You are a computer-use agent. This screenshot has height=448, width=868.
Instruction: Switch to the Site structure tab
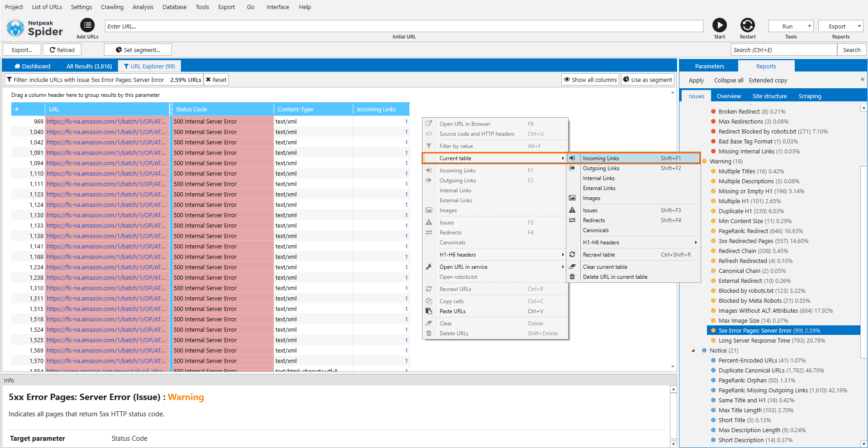(x=769, y=95)
